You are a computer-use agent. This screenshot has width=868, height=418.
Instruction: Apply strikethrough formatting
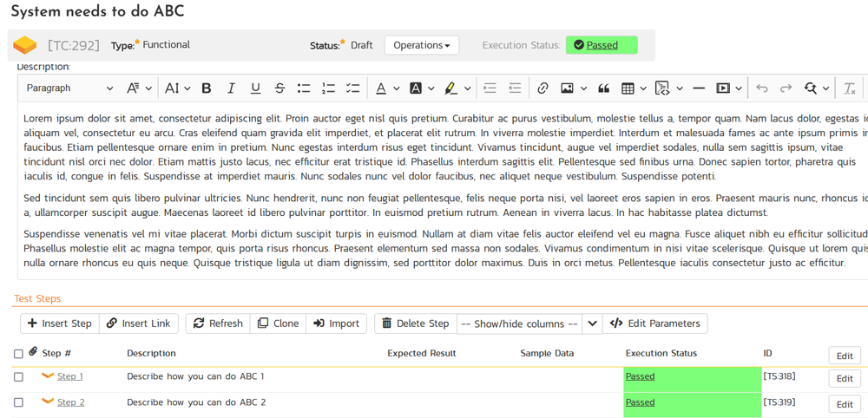279,88
